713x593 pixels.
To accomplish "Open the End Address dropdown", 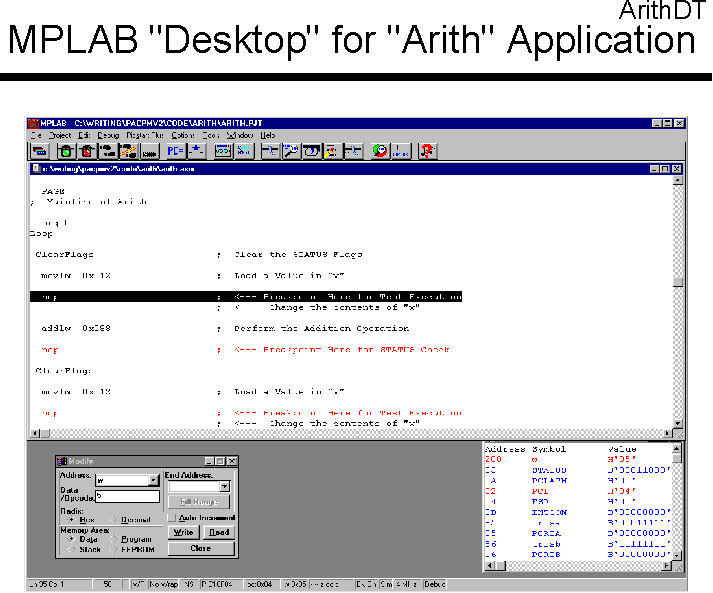I will [x=224, y=487].
